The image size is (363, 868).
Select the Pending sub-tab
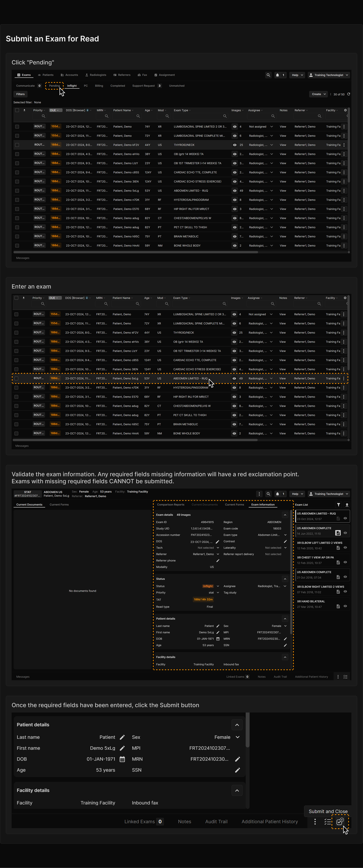[54, 86]
